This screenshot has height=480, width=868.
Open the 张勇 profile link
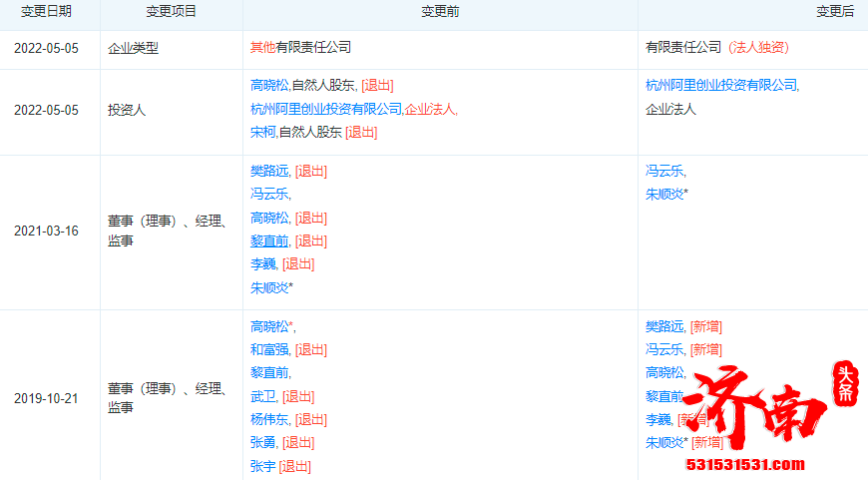[263, 442]
